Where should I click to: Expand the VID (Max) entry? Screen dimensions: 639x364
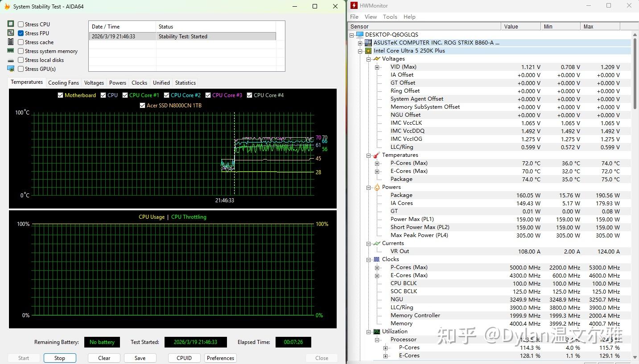[x=377, y=67]
